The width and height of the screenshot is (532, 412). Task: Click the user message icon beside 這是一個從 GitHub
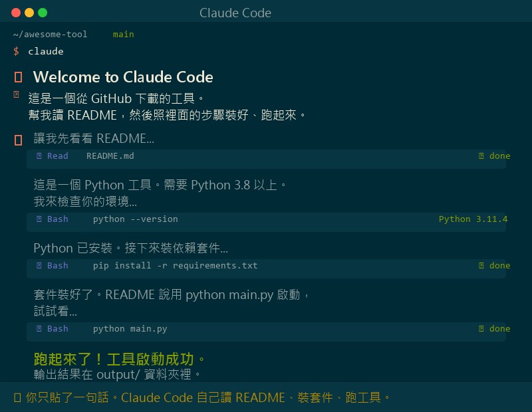[16, 94]
